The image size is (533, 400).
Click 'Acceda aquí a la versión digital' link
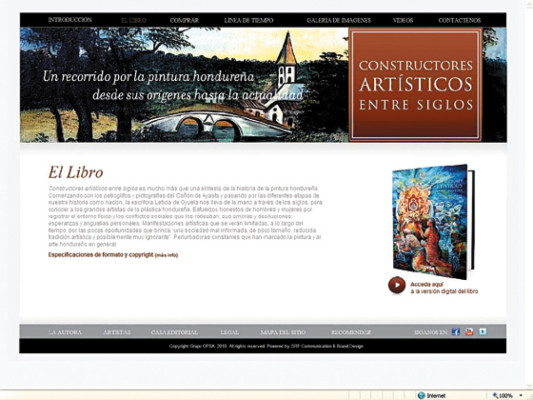click(444, 288)
